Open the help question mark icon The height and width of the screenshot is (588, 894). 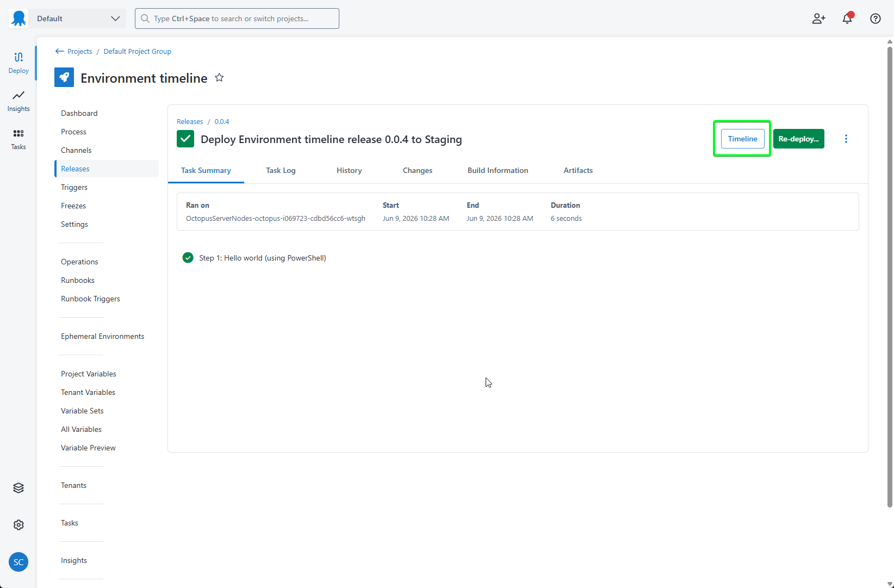pos(876,18)
